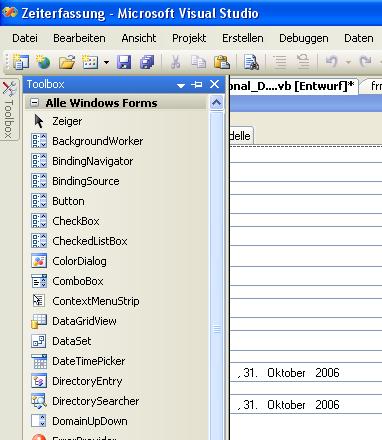Open the Bearbeiten menu
The image size is (382, 440).
[x=79, y=38]
